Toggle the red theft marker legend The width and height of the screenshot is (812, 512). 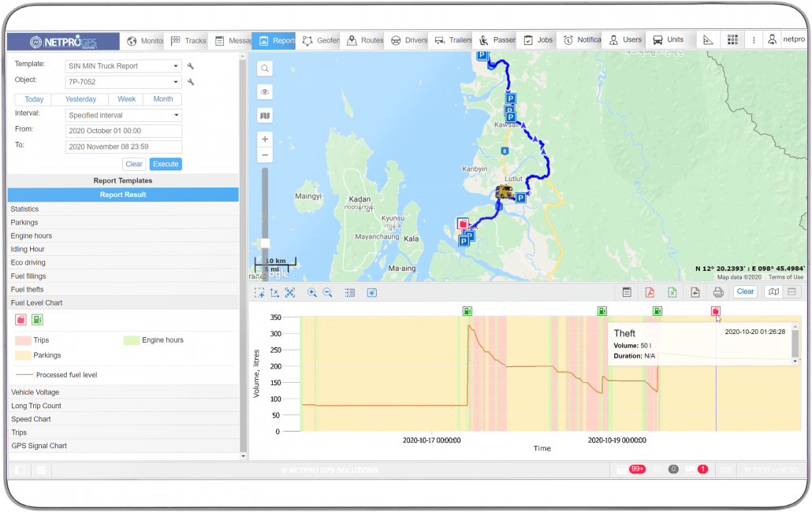(x=20, y=320)
